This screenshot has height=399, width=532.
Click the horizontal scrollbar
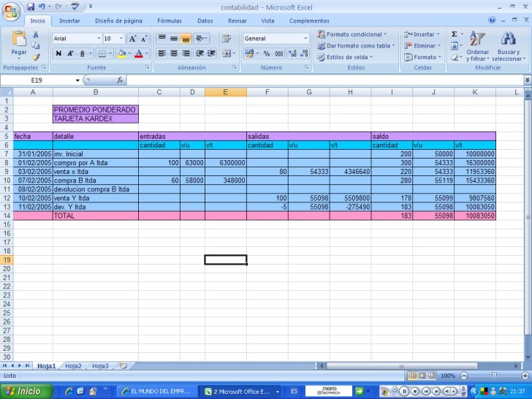pos(402,366)
